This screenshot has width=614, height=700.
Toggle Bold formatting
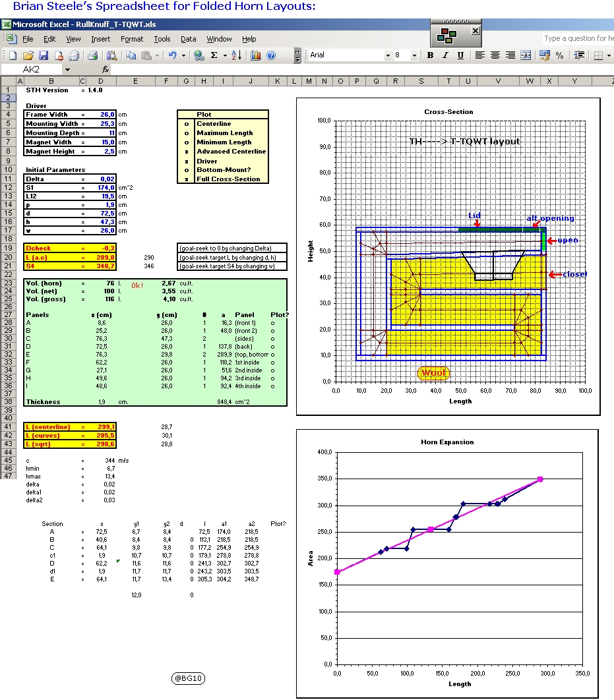[430, 55]
